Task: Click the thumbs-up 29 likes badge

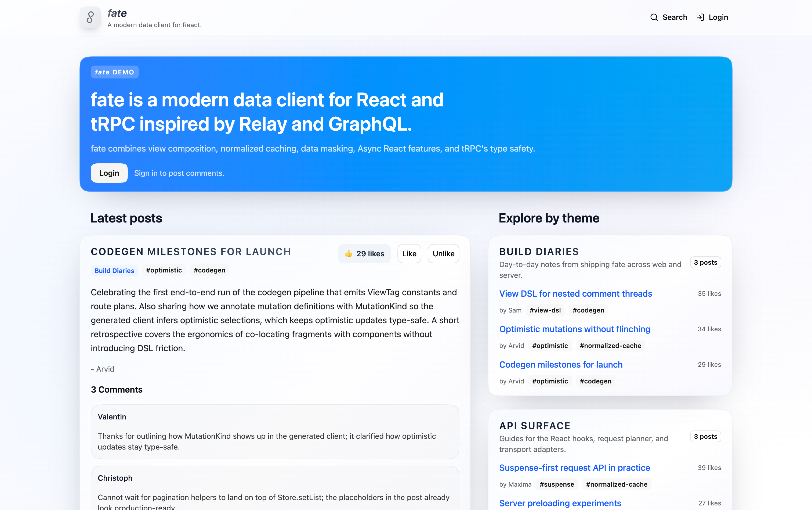Action: 364,254
